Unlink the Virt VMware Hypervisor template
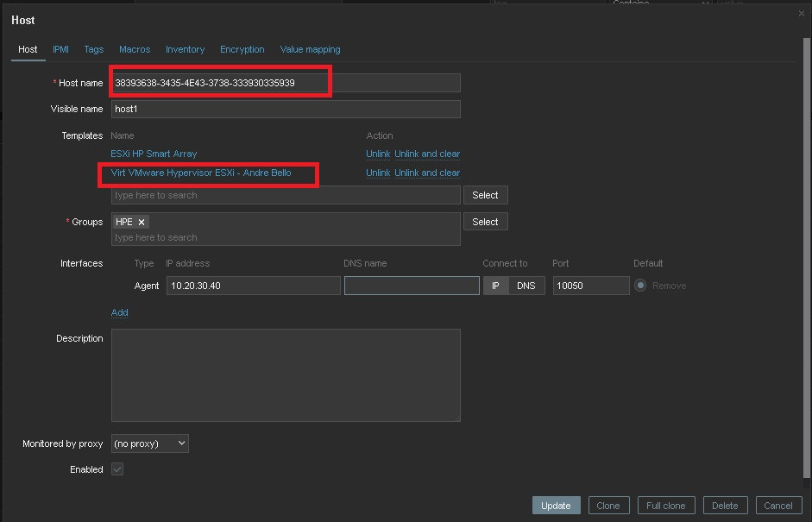The image size is (812, 522). [378, 173]
